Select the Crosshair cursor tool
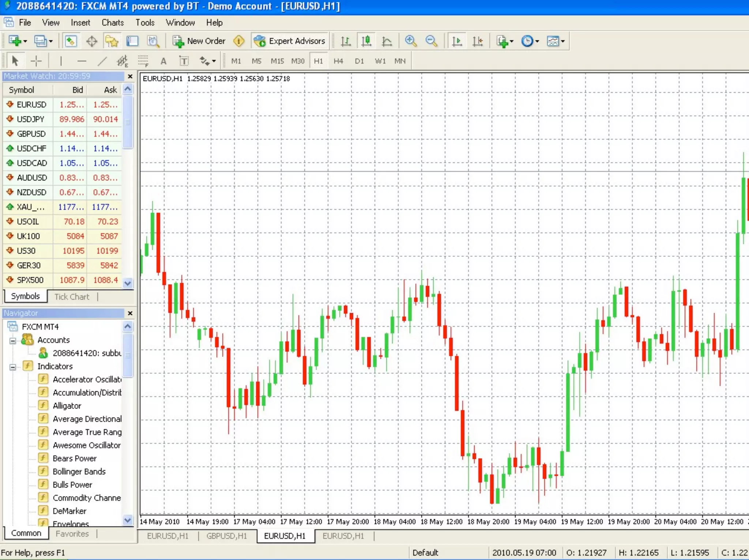 point(36,61)
